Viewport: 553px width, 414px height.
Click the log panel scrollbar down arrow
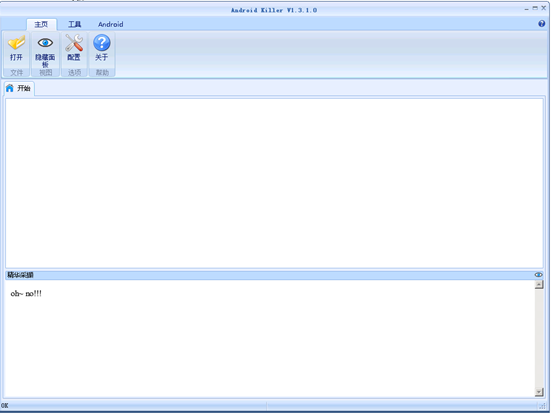pyautogui.click(x=539, y=391)
